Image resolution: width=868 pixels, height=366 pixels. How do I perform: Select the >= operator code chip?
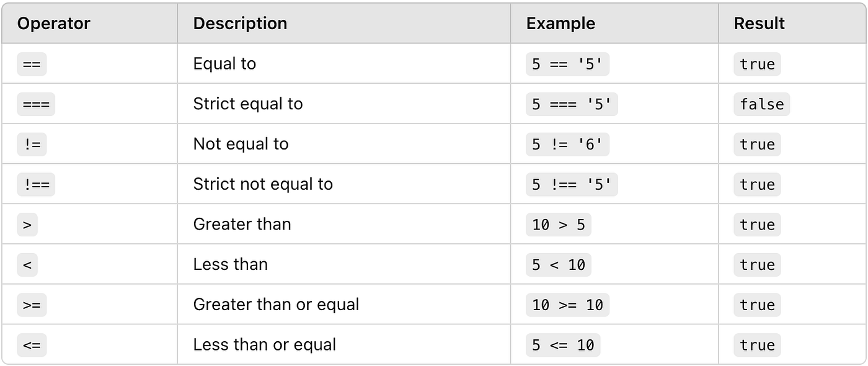coord(32,305)
